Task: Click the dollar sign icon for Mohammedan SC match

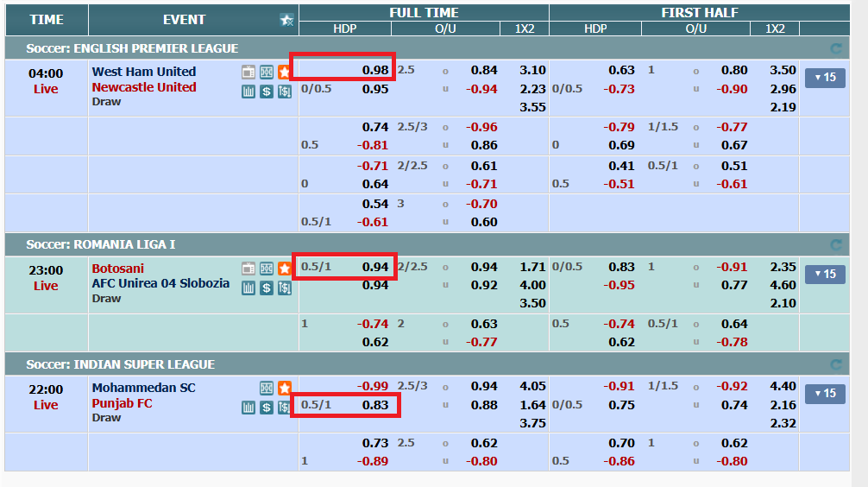Action: point(267,407)
